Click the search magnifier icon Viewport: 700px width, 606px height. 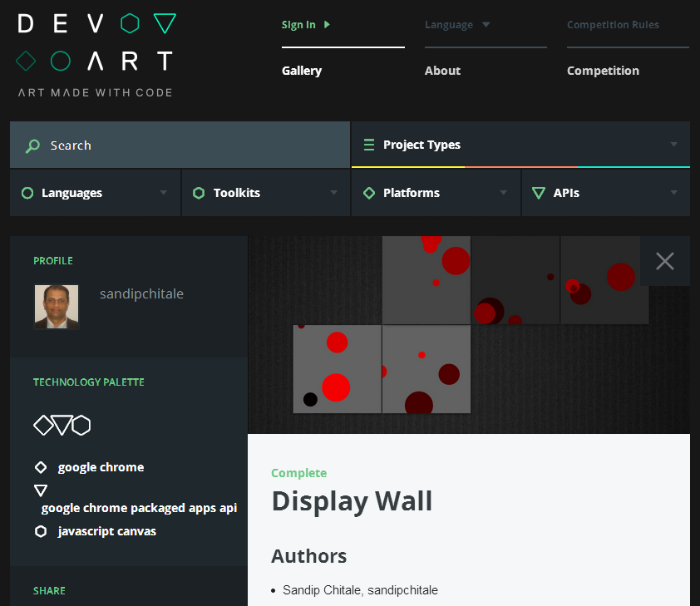pyautogui.click(x=32, y=146)
